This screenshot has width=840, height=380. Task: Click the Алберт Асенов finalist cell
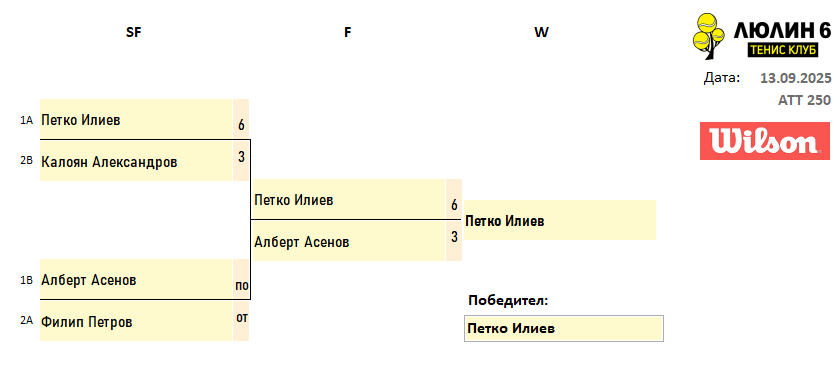click(348, 241)
